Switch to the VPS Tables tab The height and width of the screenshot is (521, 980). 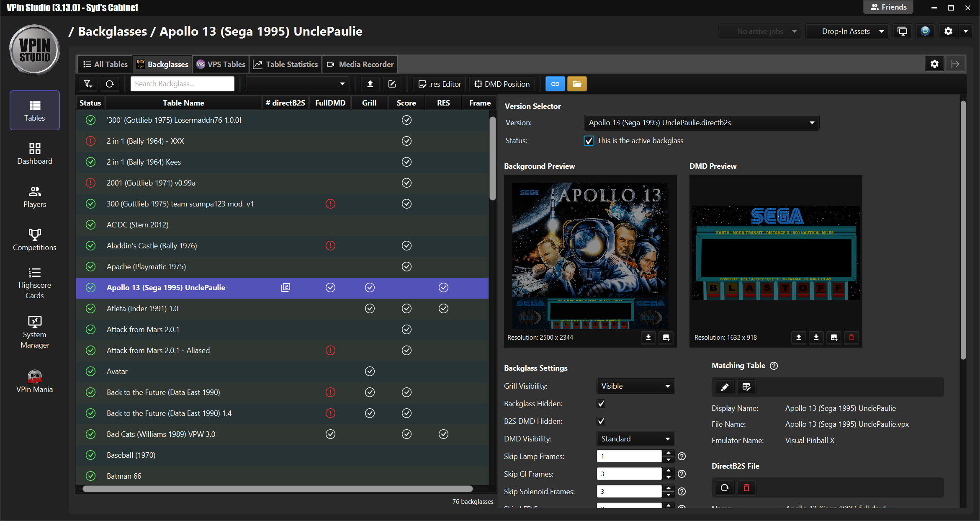[x=221, y=64]
